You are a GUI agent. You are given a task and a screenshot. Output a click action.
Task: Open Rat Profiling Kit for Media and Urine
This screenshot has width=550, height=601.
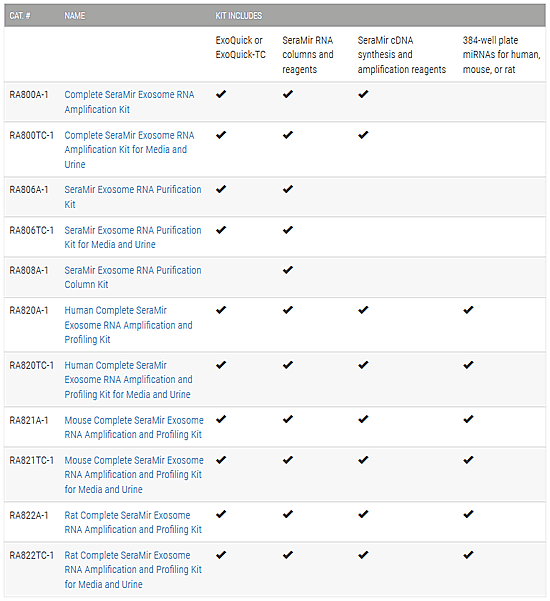pos(133,570)
